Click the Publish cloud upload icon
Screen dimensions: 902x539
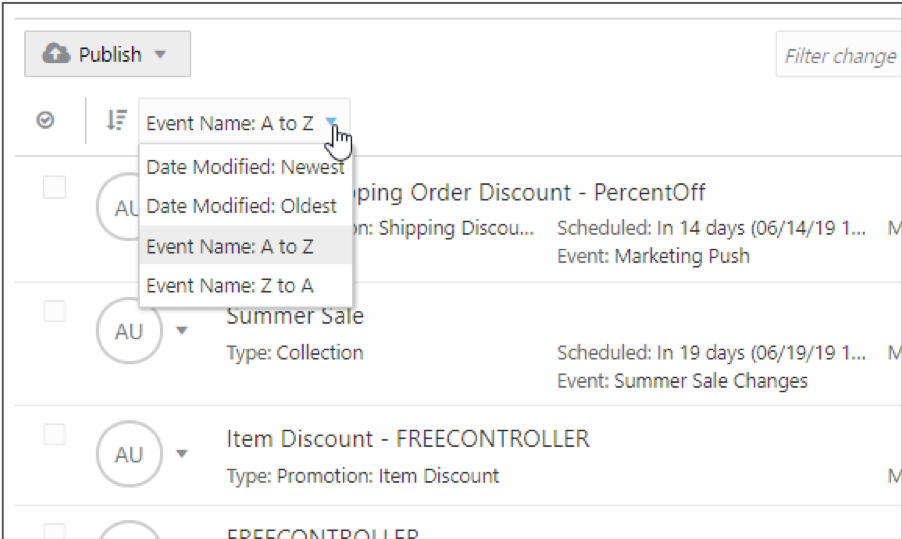[x=56, y=55]
